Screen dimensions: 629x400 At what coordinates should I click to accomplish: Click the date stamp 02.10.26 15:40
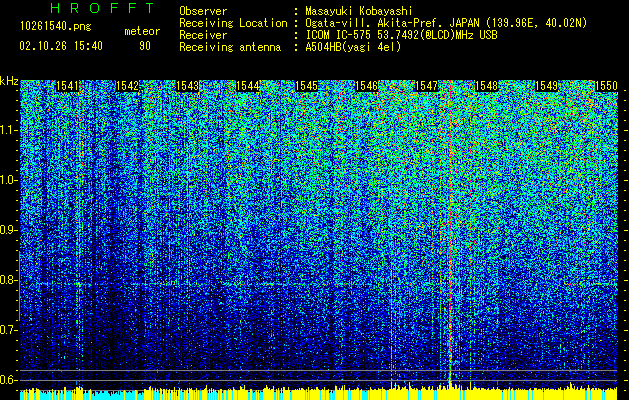61,46
